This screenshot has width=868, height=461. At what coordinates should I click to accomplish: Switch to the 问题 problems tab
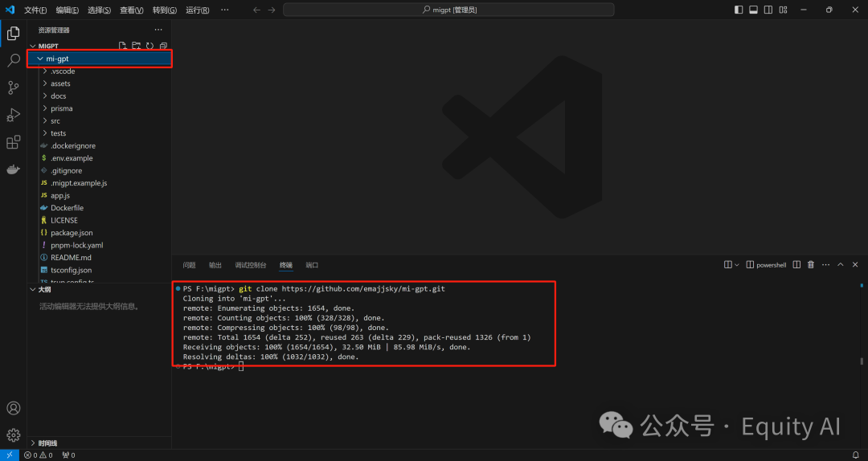(x=190, y=265)
